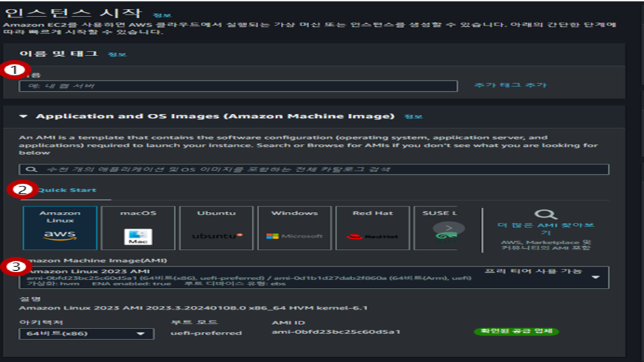This screenshot has height=362, width=644.
Task: Switch to the Quick Start tab
Action: (x=67, y=190)
